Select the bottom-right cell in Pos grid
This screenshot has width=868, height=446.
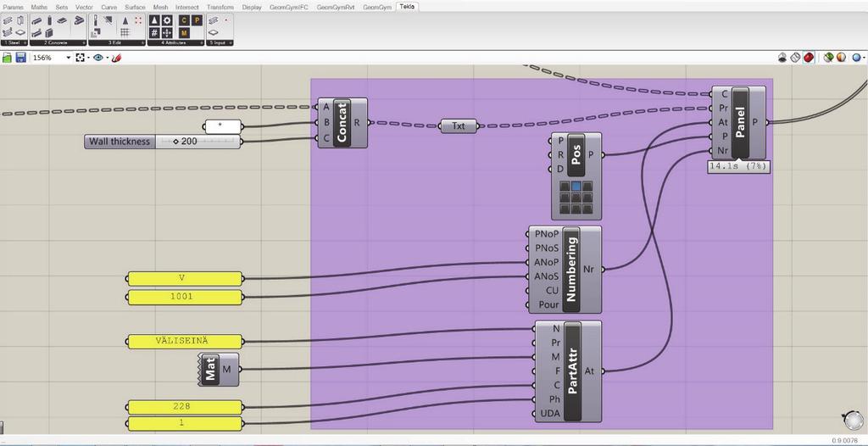coord(588,209)
